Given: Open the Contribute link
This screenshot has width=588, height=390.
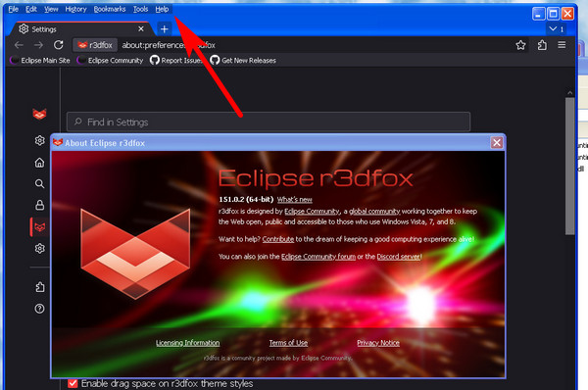Looking at the screenshot, I should click(x=278, y=239).
